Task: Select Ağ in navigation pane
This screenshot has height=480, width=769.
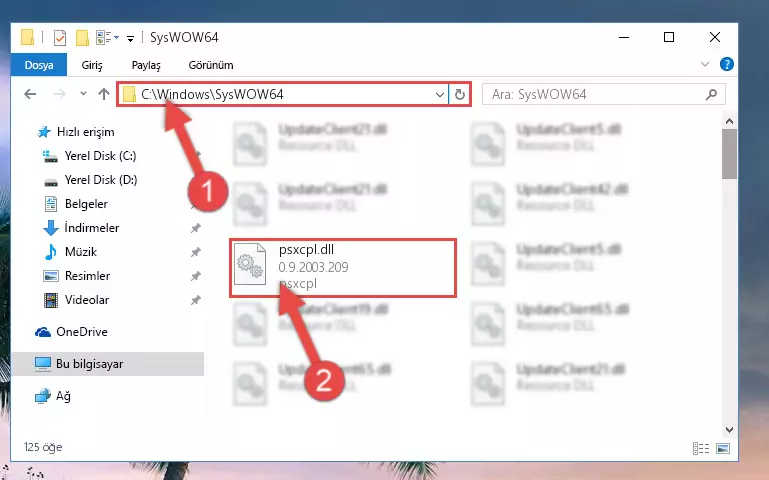Action: click(63, 396)
